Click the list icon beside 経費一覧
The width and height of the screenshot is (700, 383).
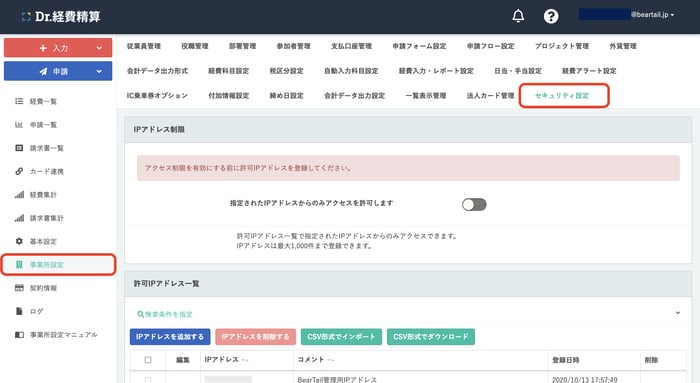coord(19,101)
